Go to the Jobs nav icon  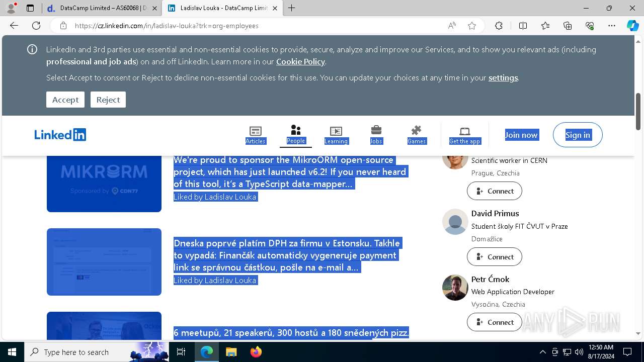(376, 135)
